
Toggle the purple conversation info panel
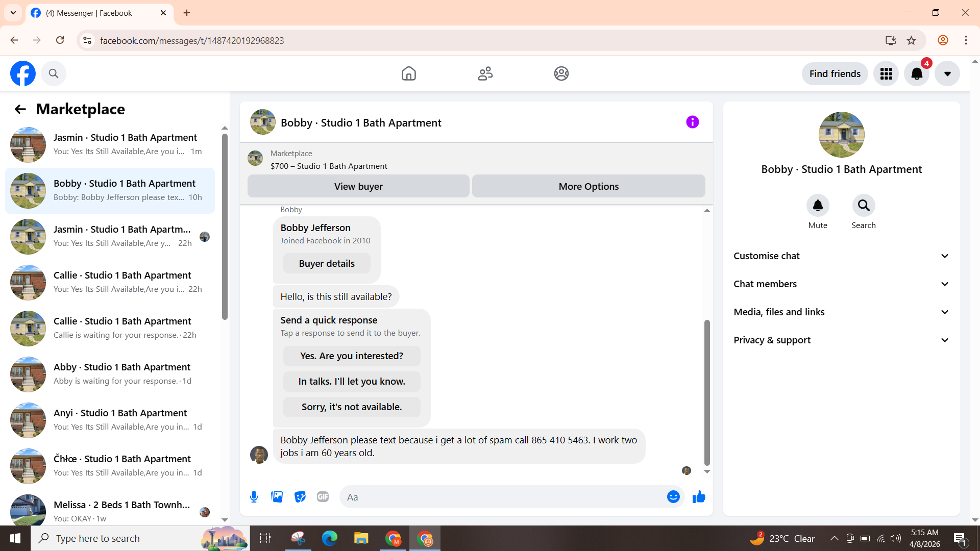click(x=692, y=122)
